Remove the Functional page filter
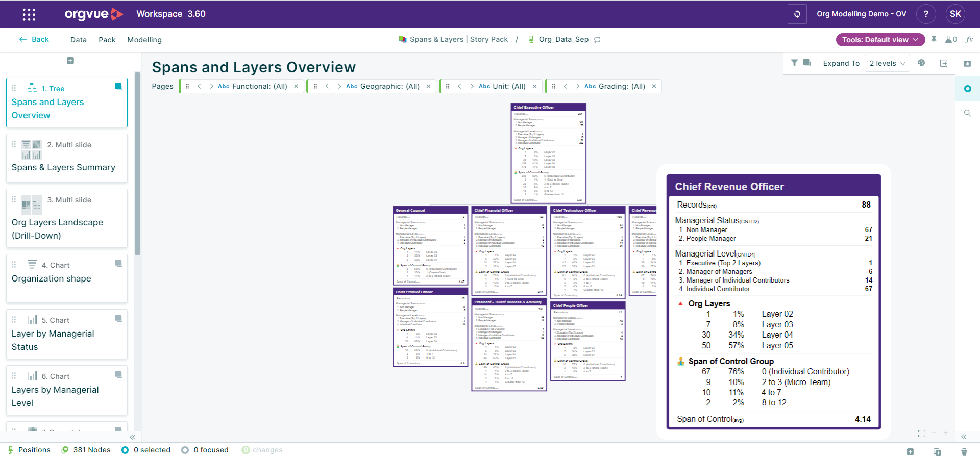Viewport: 980px width, 460px height. pos(296,86)
